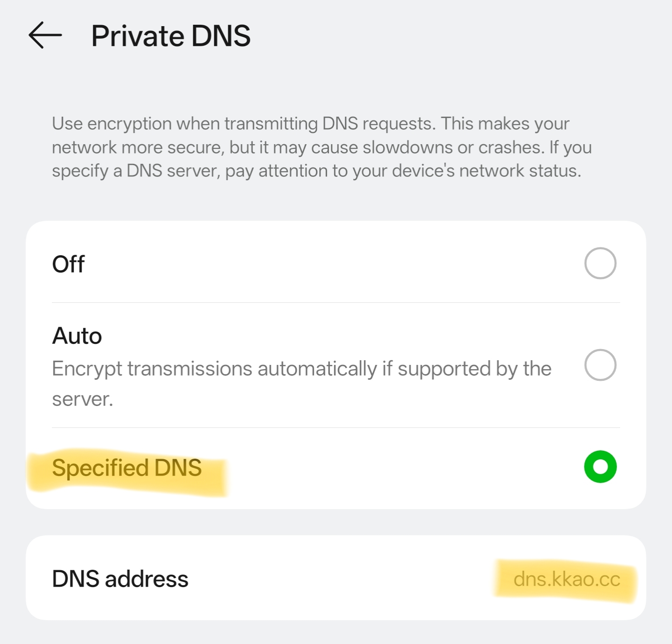Tap the 'Auto' option title
672x644 pixels.
[77, 336]
